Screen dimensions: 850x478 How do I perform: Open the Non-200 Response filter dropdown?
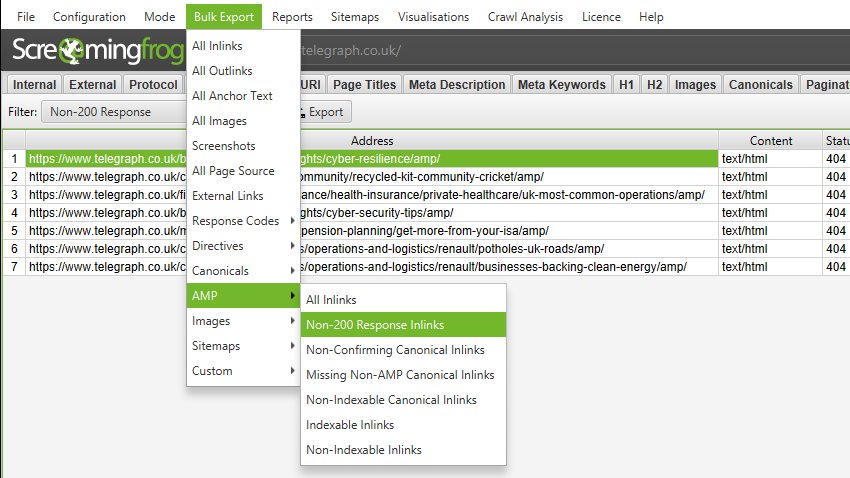click(x=114, y=112)
